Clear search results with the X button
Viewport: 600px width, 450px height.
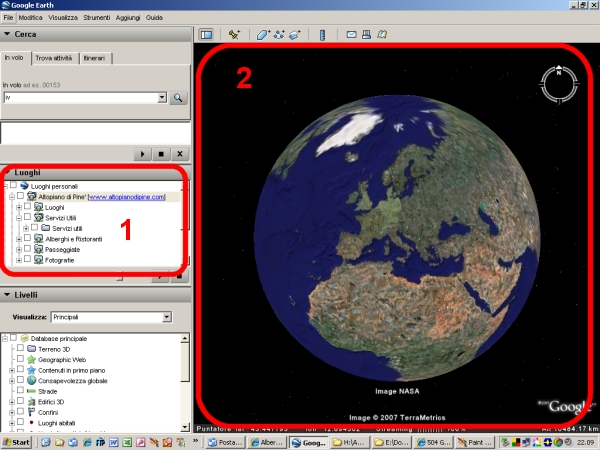tap(179, 154)
